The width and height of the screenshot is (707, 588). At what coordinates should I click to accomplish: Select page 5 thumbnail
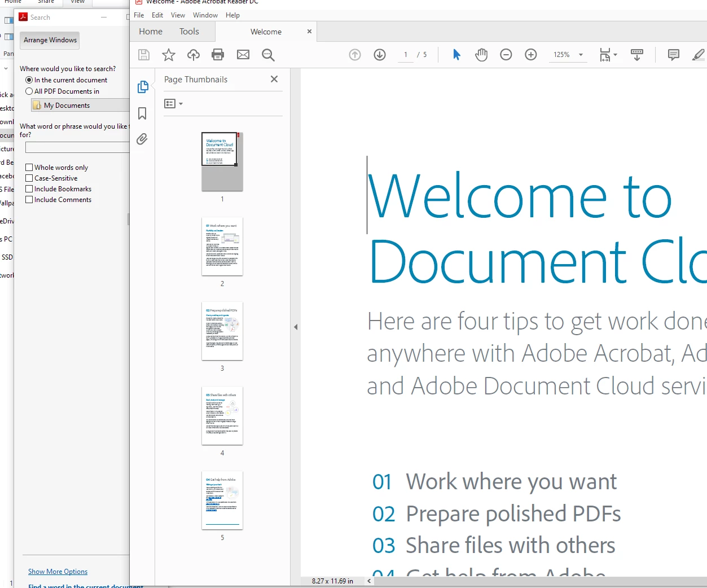pos(222,501)
